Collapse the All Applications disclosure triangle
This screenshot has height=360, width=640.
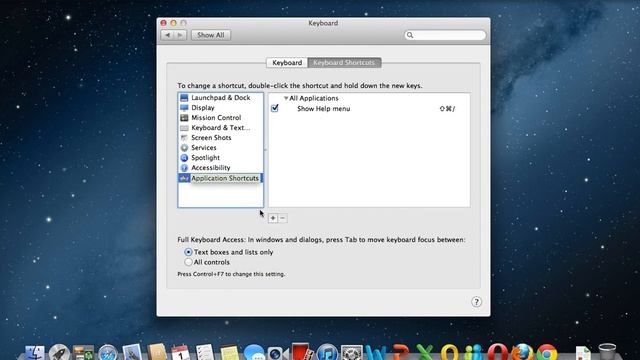pyautogui.click(x=286, y=98)
